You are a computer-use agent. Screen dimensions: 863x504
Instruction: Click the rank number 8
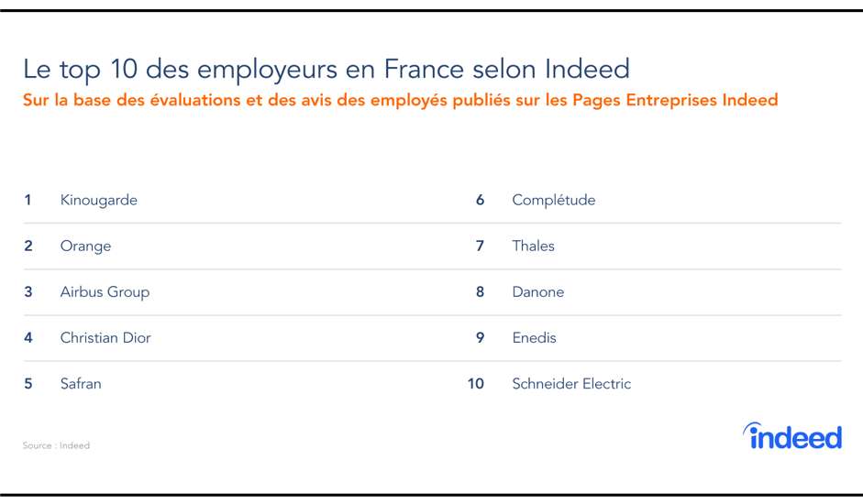click(x=480, y=291)
